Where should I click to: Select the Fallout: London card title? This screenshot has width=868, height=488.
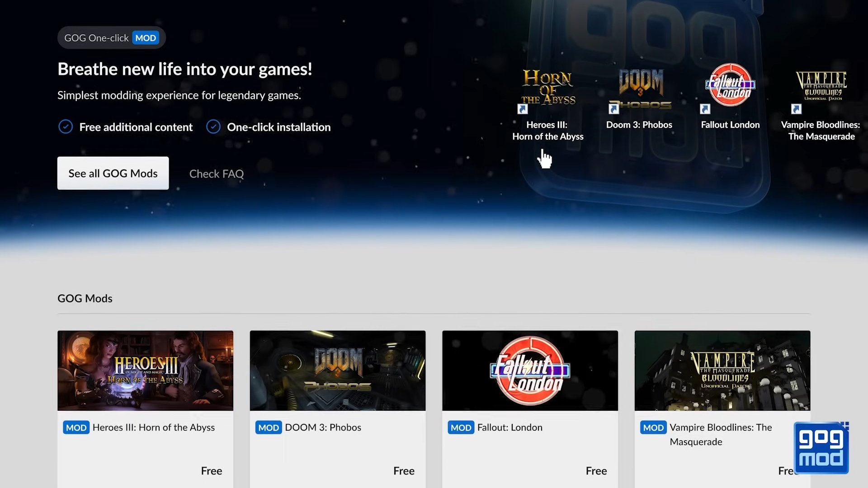point(510,427)
